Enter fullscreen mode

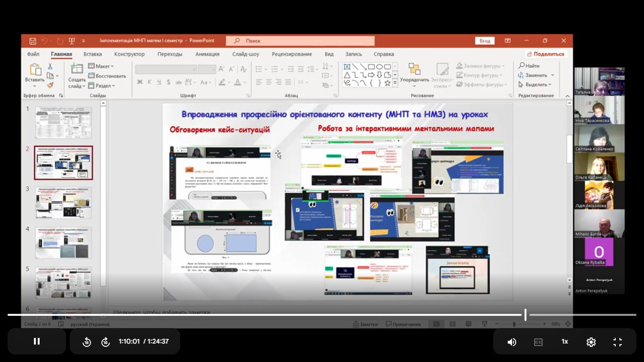pyautogui.click(x=617, y=342)
